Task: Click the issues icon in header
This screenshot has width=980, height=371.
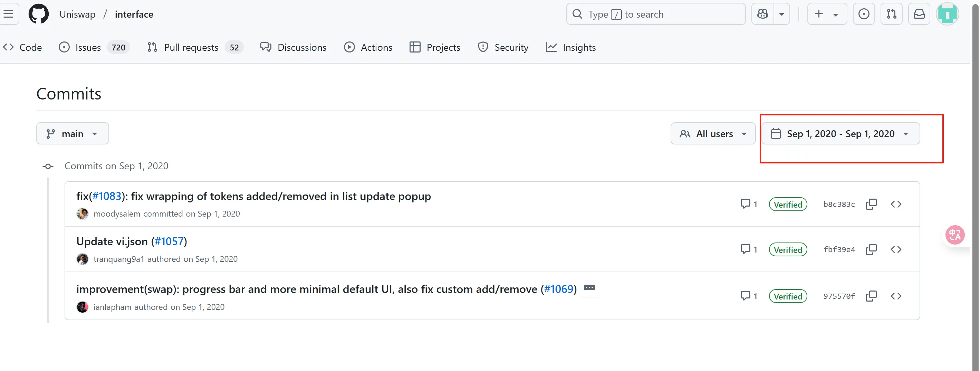Action: click(864, 14)
